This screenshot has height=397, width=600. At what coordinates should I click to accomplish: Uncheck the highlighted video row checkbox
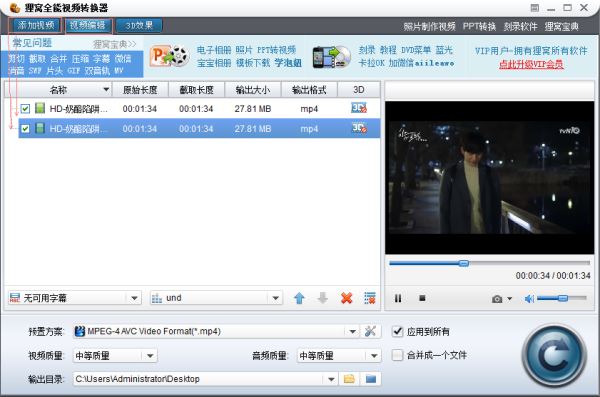click(25, 129)
